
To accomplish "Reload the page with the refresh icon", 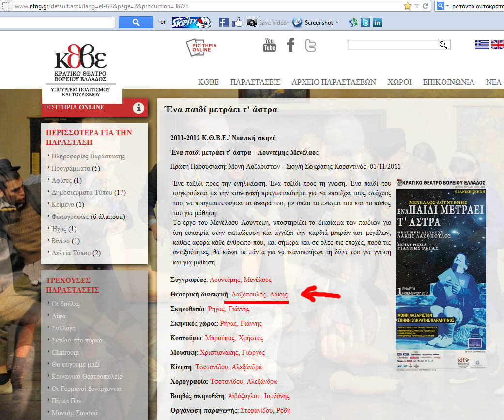I will tap(425, 6).
